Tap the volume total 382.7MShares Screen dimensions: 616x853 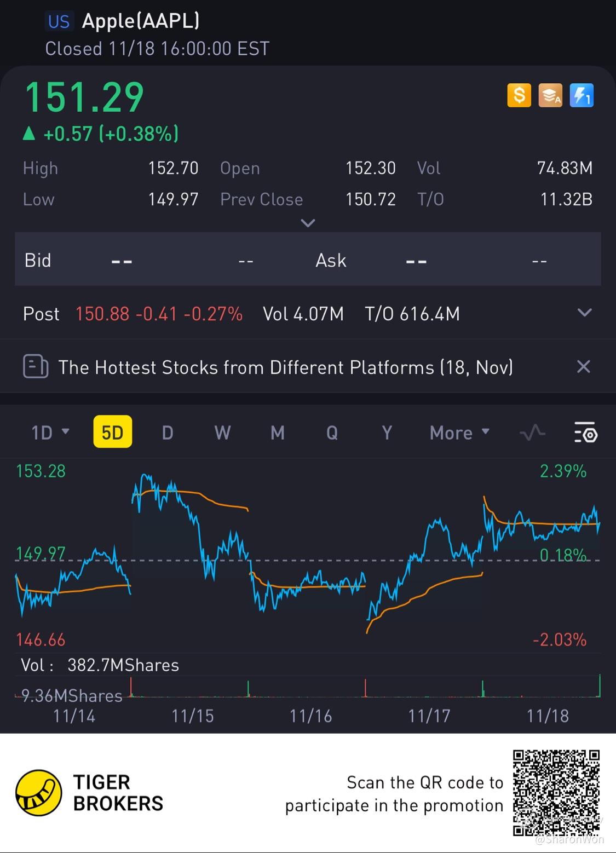coord(123,665)
